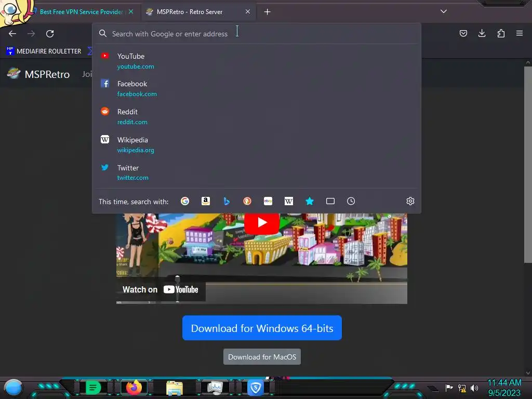Viewport: 532px width, 399px height.
Task: Click the network tray icon
Action: (x=462, y=388)
